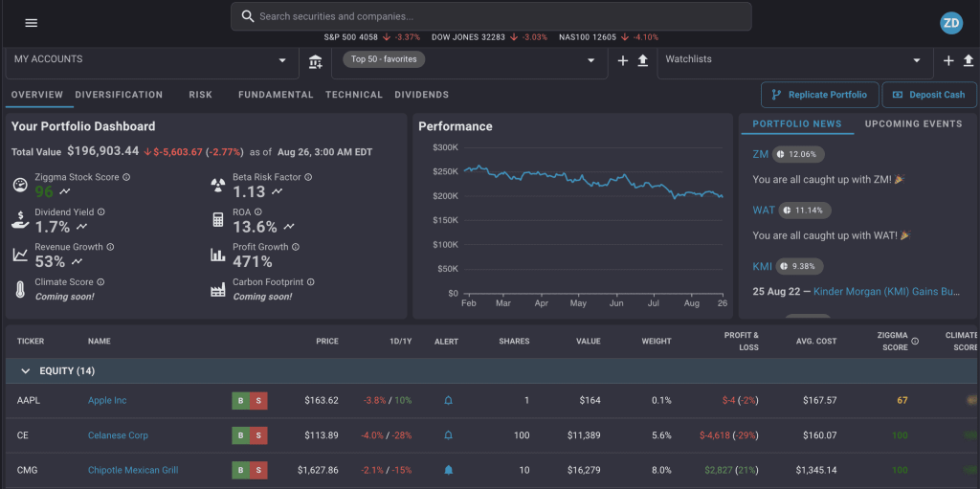Click the plus icon next to Top 50 favorites

[622, 60]
